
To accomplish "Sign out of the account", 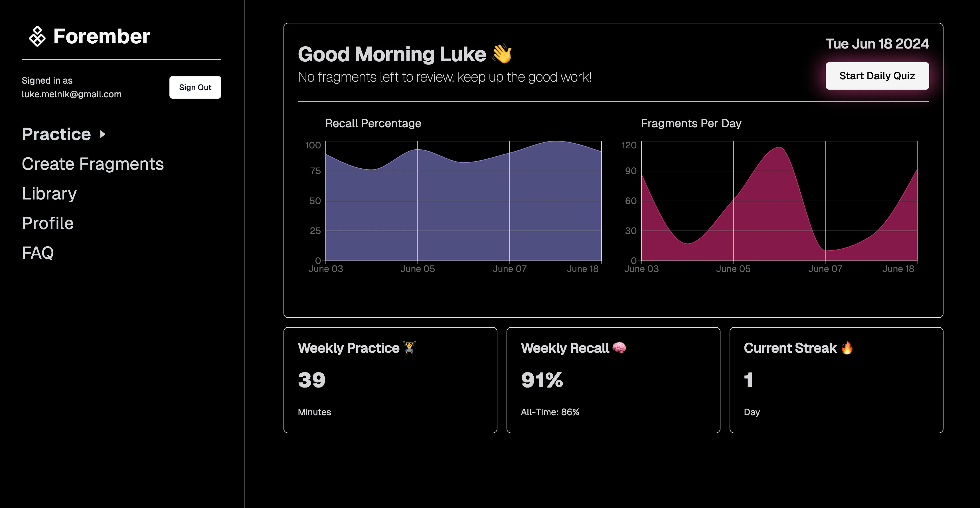I will (x=195, y=87).
